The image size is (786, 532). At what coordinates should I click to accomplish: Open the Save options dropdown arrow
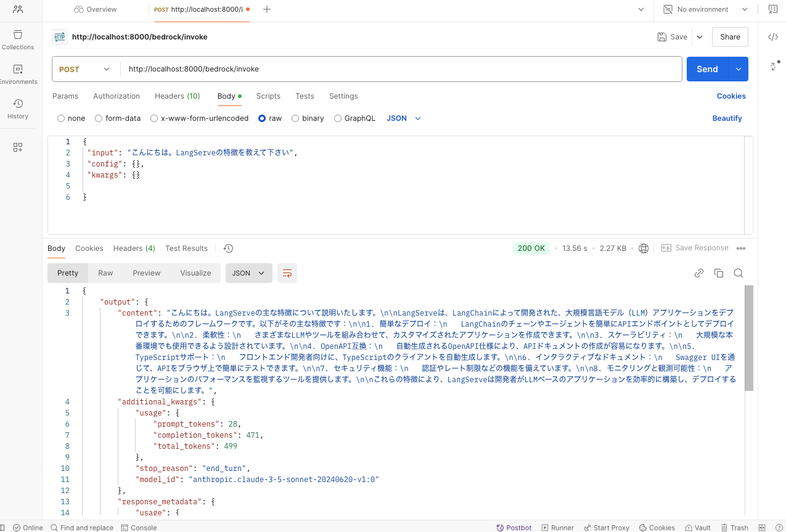(700, 37)
